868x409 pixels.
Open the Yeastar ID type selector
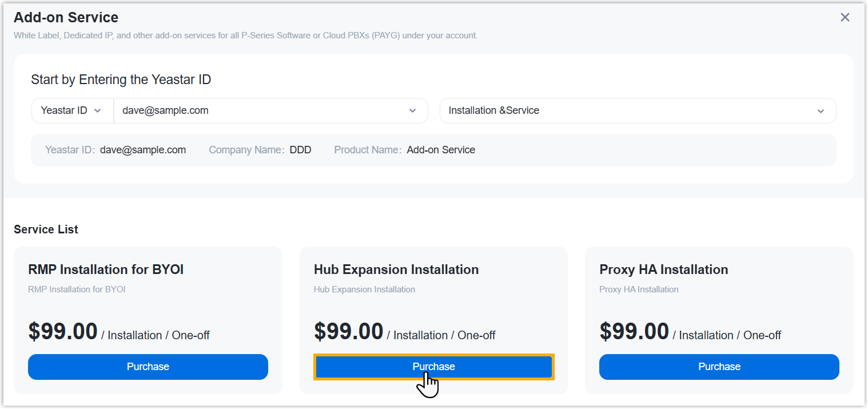click(72, 110)
